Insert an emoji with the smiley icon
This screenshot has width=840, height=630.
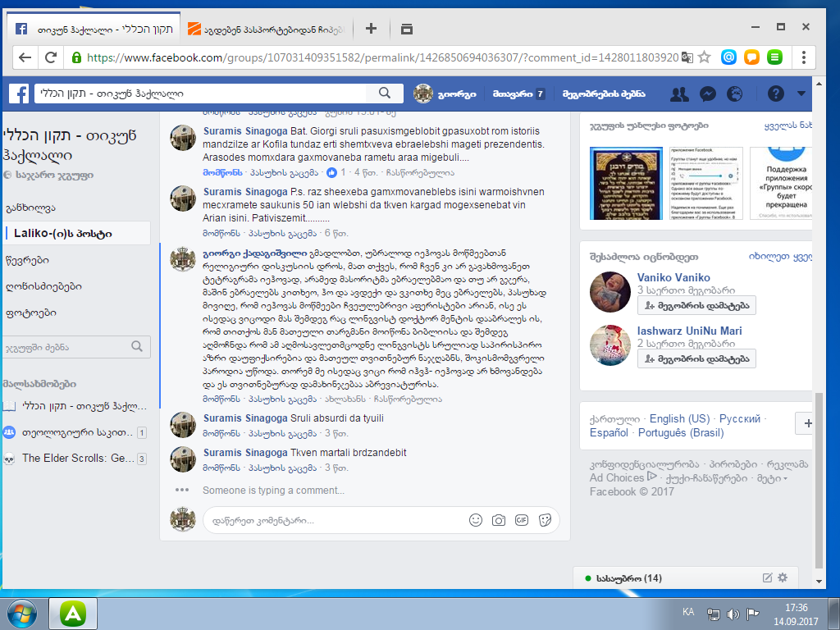(476, 520)
